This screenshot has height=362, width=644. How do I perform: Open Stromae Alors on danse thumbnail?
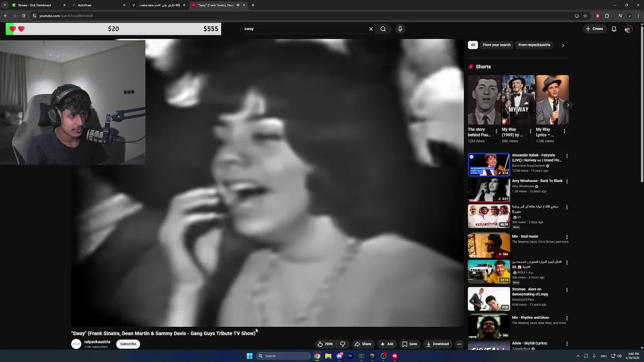pos(489,299)
